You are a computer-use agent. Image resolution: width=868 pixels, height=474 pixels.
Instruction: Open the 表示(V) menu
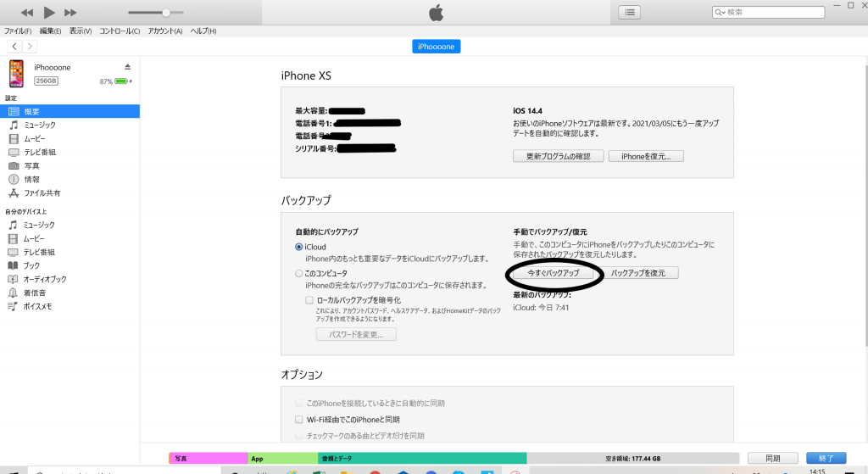(81, 31)
